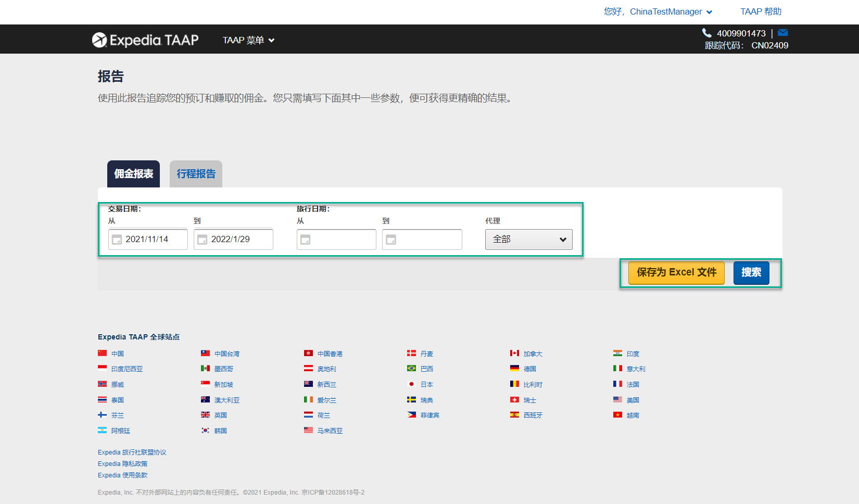
Task: Click the Japan flag icon
Action: click(x=412, y=384)
